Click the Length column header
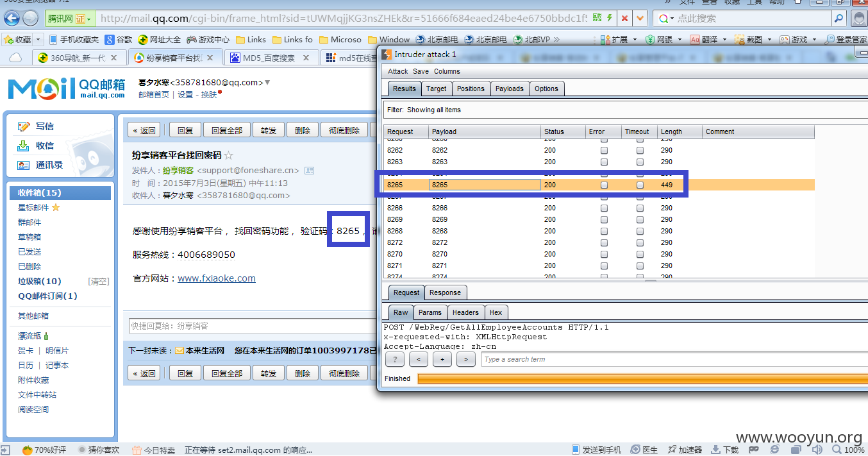868x456 pixels. (x=680, y=131)
